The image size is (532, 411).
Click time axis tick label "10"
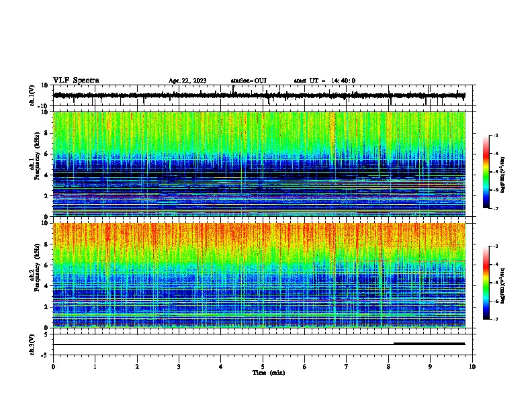pyautogui.click(x=472, y=367)
